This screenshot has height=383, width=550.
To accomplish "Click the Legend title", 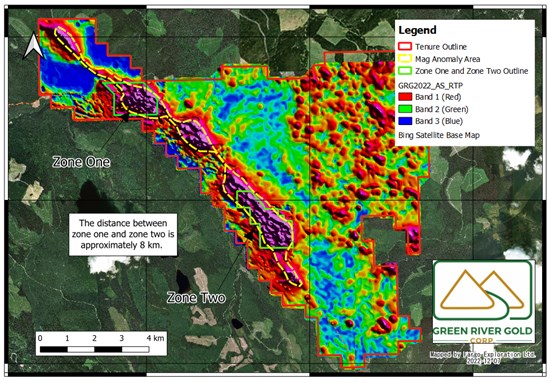I will coord(417,30).
